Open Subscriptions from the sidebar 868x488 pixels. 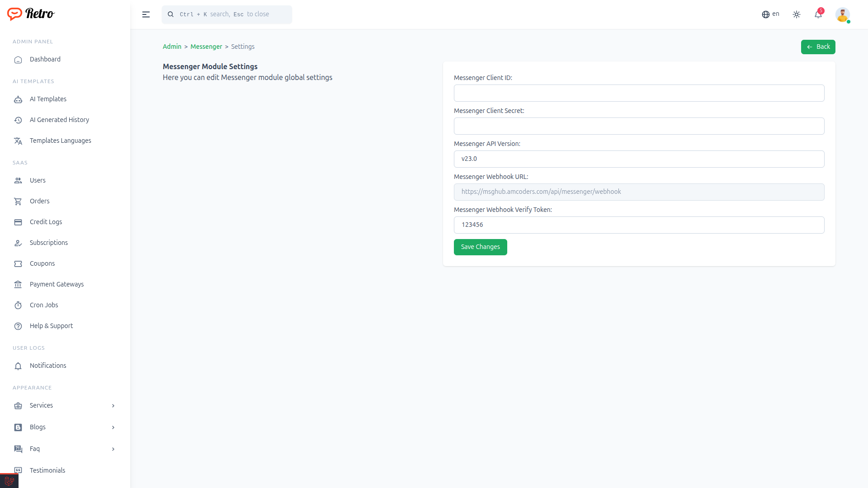click(x=48, y=243)
